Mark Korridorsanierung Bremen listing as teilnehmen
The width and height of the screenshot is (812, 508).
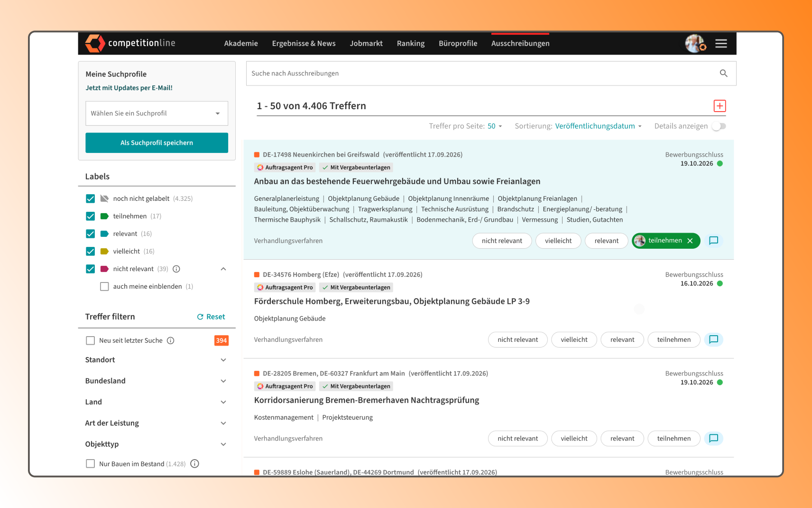click(674, 438)
